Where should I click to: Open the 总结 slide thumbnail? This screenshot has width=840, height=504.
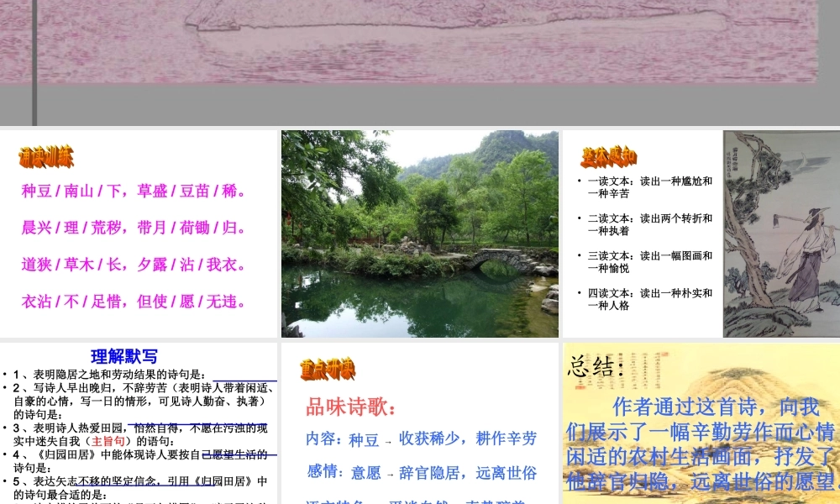pyautogui.click(x=701, y=423)
